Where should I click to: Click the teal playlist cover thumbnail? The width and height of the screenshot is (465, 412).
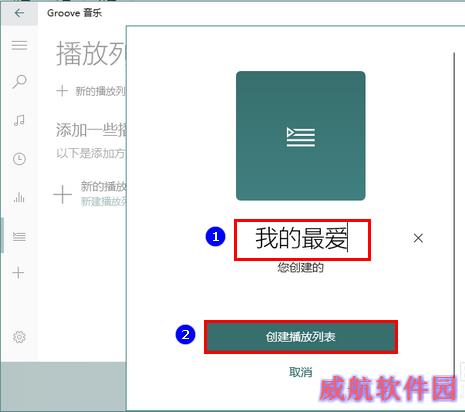click(x=301, y=136)
